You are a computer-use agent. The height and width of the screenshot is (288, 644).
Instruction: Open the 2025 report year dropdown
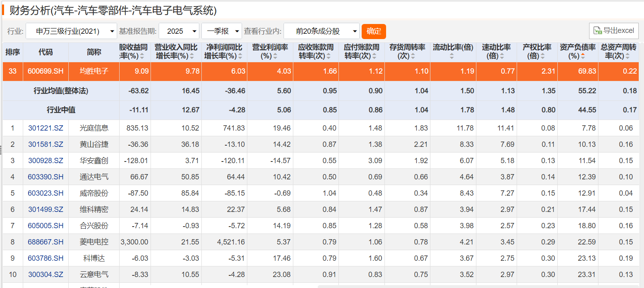point(179,31)
